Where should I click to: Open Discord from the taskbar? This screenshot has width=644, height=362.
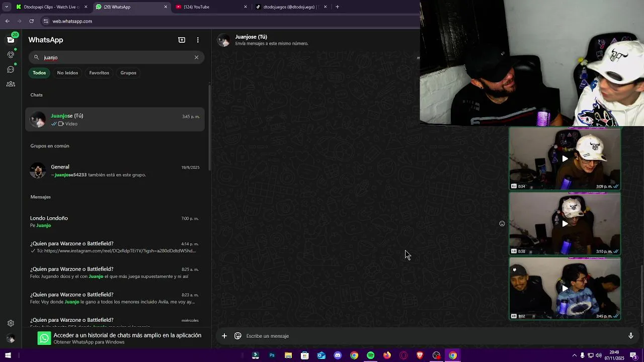pyautogui.click(x=338, y=355)
